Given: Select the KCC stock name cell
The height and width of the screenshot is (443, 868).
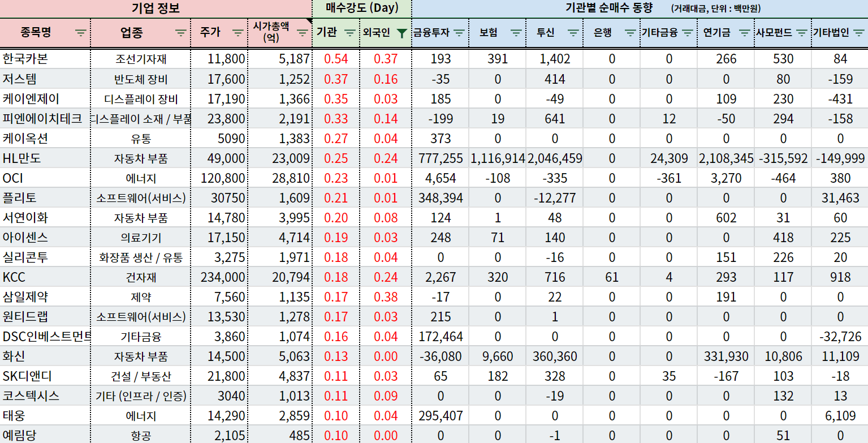Looking at the screenshot, I should 45,277.
